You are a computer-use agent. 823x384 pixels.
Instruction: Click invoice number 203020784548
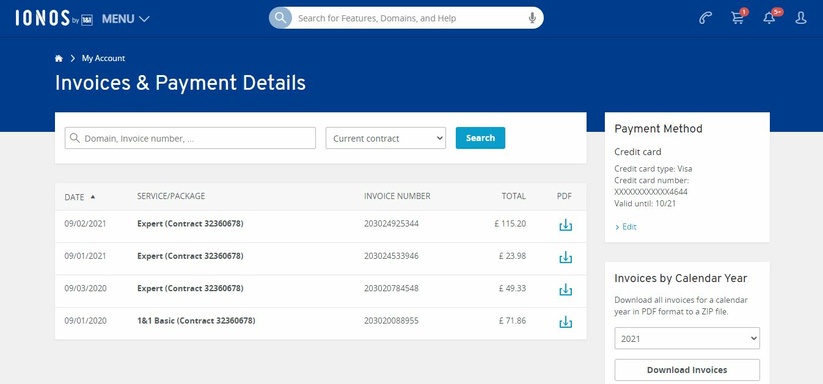(392, 289)
